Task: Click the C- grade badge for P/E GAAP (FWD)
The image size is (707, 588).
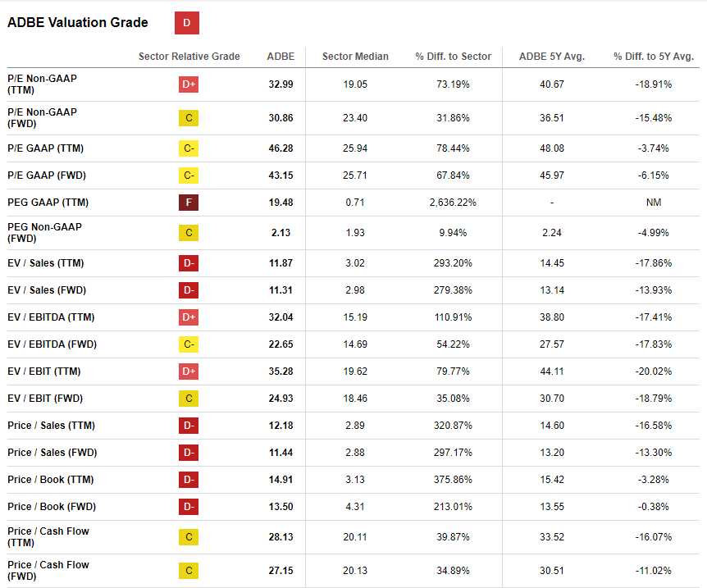Action: coord(189,175)
